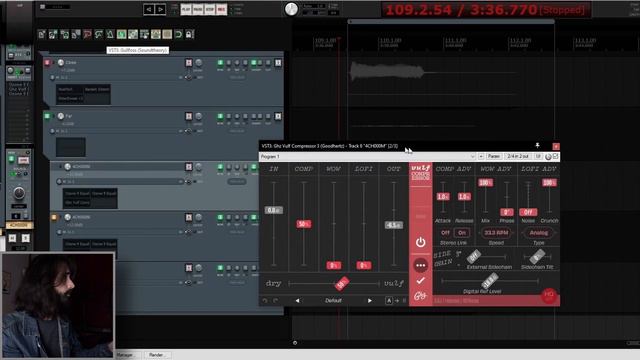Click the PLAY transport button
Viewport: 640px width, 360px height.
pos(186,9)
